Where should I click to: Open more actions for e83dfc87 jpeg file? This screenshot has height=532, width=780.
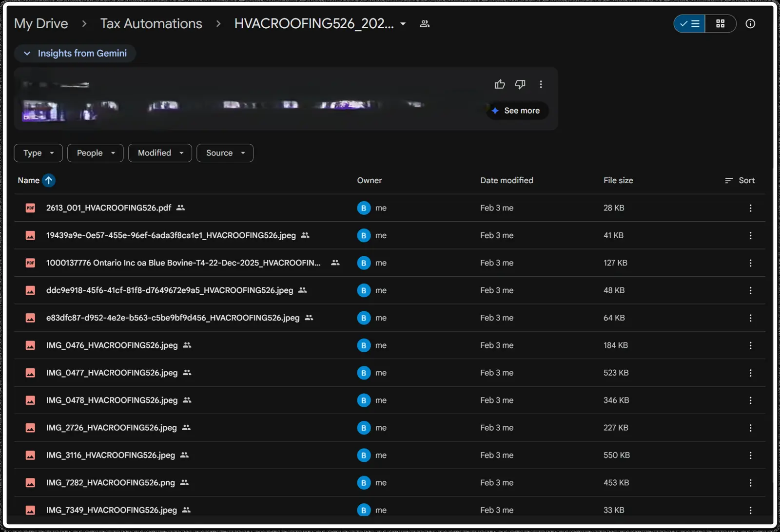750,318
